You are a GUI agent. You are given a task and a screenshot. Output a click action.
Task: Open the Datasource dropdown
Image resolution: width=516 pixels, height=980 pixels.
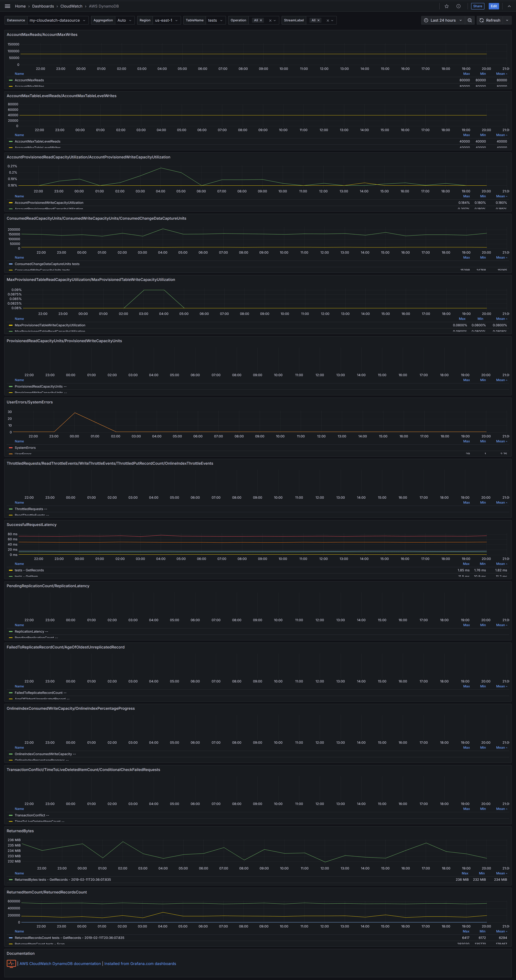tap(58, 20)
